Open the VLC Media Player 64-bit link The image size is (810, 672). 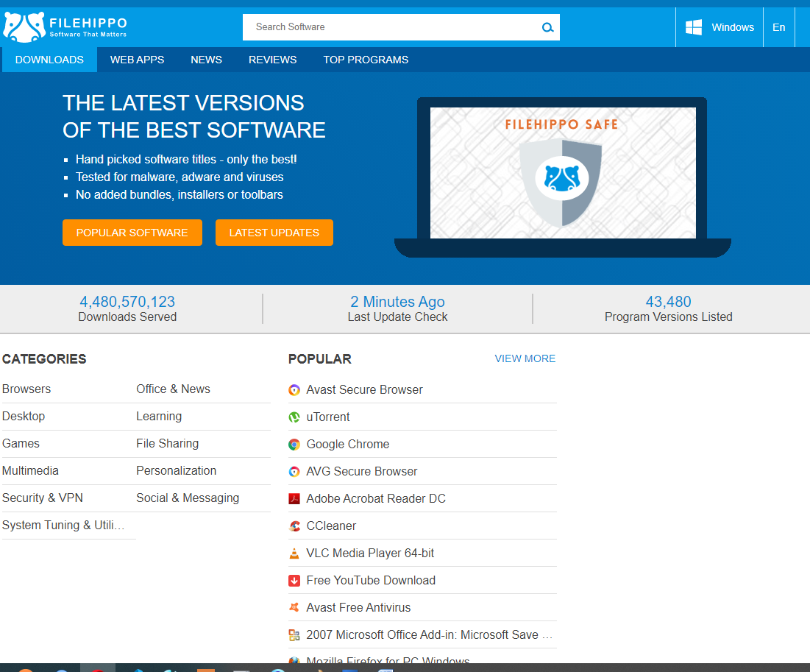click(370, 553)
